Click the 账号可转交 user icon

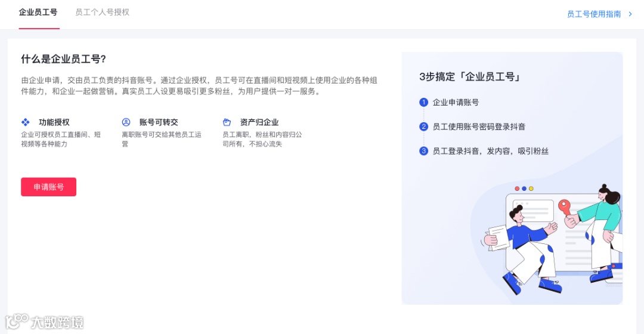pyautogui.click(x=126, y=122)
